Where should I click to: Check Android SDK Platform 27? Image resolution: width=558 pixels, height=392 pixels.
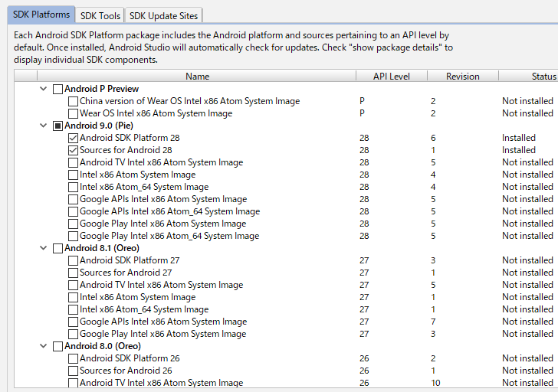pyautogui.click(x=73, y=260)
